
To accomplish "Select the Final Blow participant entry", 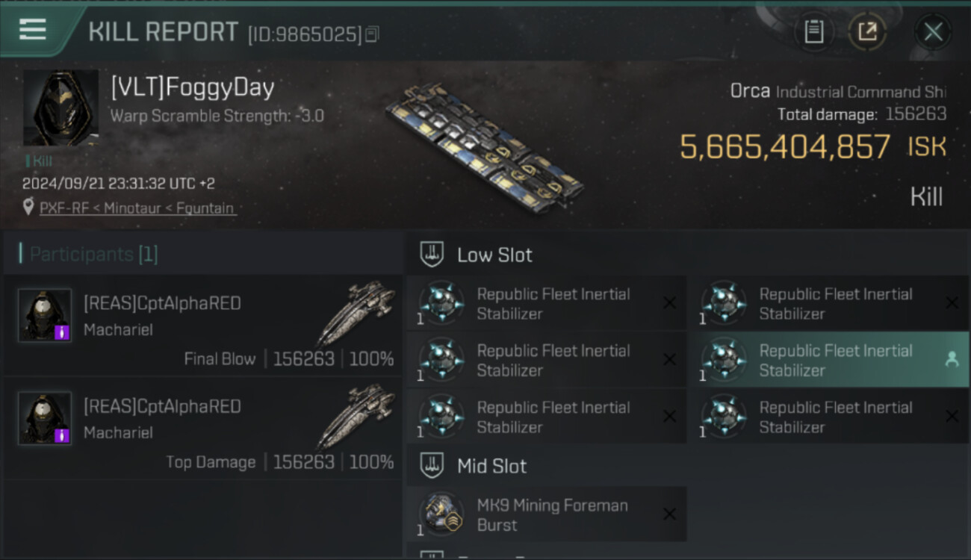I will pos(203,326).
